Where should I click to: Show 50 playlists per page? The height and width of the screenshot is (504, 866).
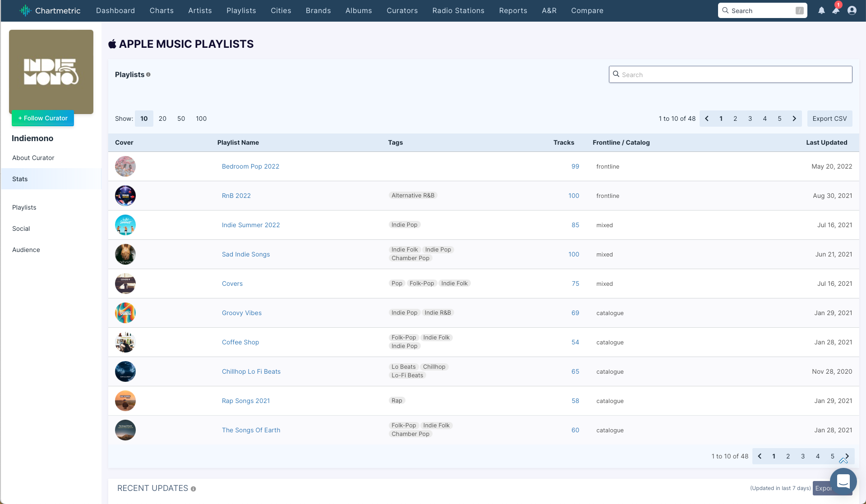(x=181, y=119)
